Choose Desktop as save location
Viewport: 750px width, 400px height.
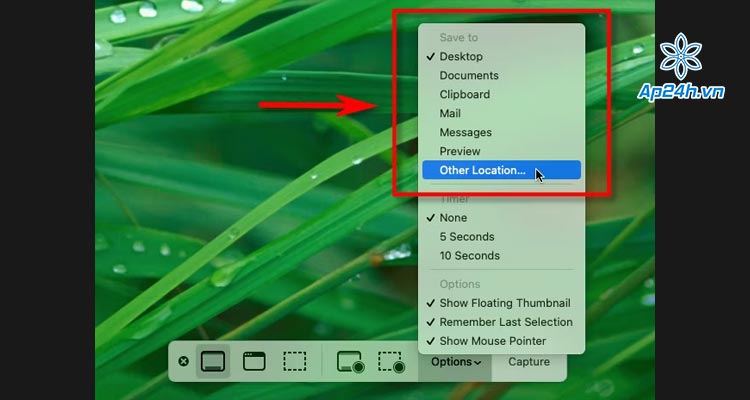[x=501, y=56]
